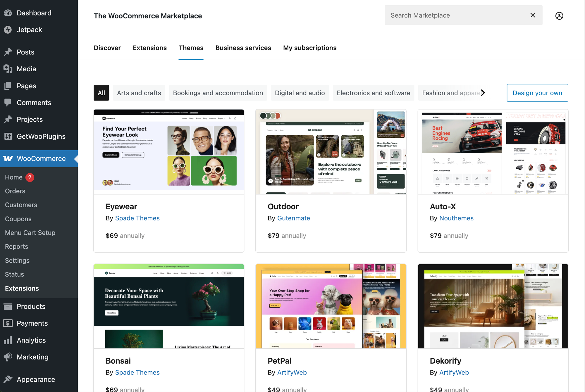Click the Dashboard gauge icon
The width and height of the screenshot is (585, 392).
click(8, 13)
